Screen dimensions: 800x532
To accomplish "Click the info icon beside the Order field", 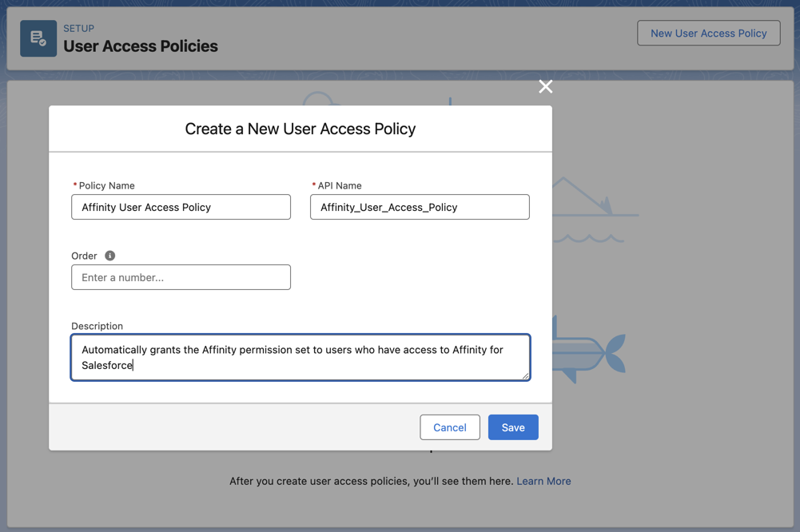I will pos(109,256).
